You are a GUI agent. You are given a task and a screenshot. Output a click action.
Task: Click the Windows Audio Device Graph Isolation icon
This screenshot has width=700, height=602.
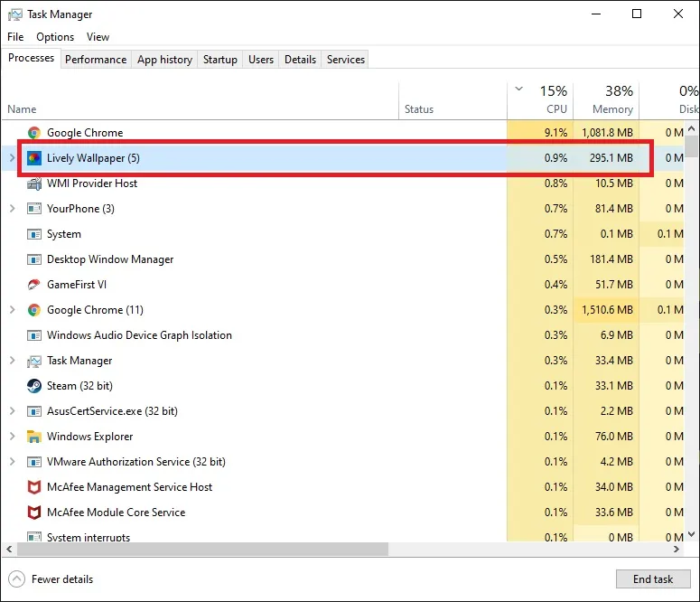tap(34, 335)
